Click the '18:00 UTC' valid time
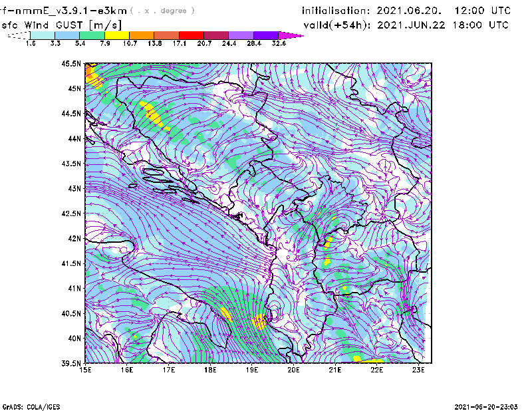 point(480,25)
